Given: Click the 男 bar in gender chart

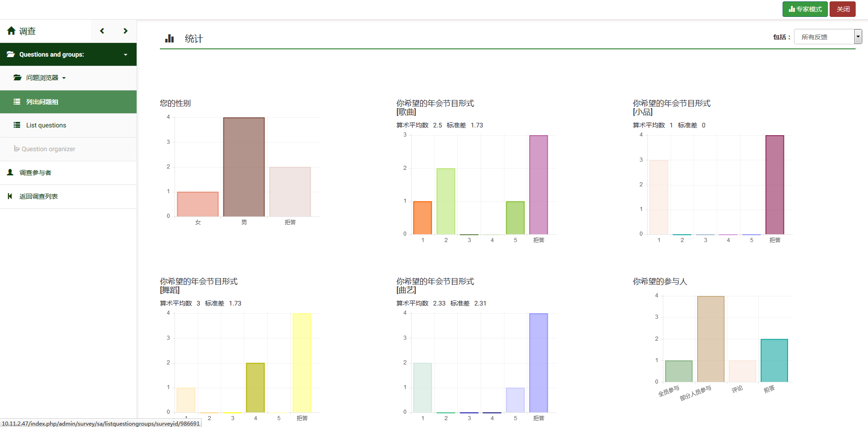Looking at the screenshot, I should point(243,167).
